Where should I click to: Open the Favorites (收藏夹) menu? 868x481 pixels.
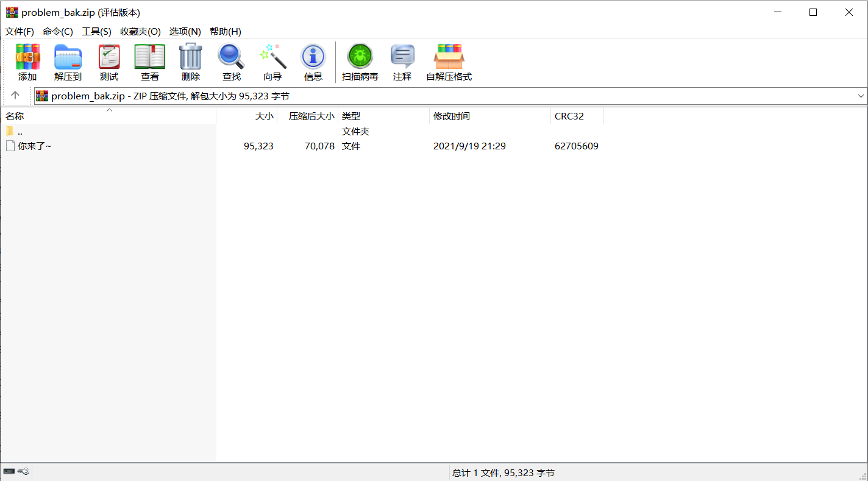140,32
